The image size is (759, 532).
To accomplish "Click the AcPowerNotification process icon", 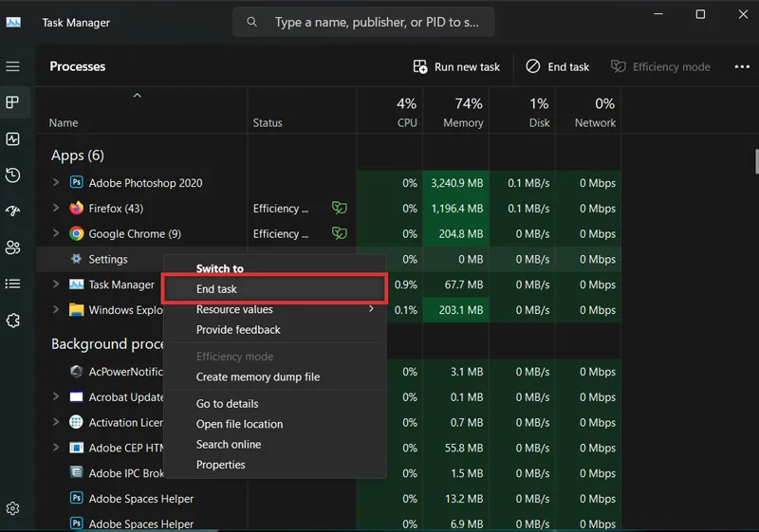I will tap(76, 372).
